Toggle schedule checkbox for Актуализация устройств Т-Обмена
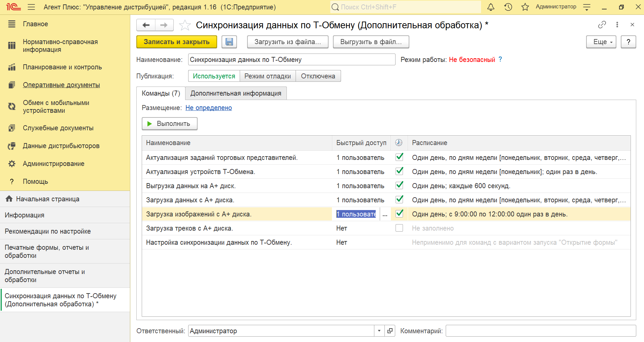This screenshot has height=342, width=644. pos(399,171)
